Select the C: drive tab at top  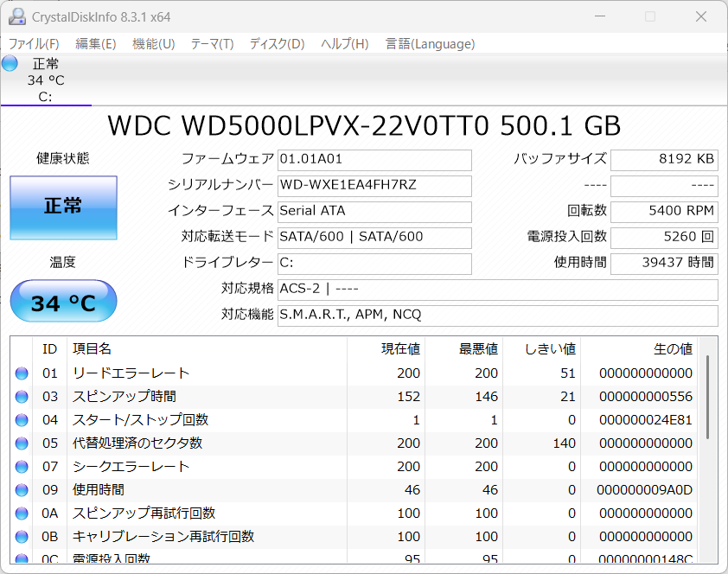click(45, 80)
